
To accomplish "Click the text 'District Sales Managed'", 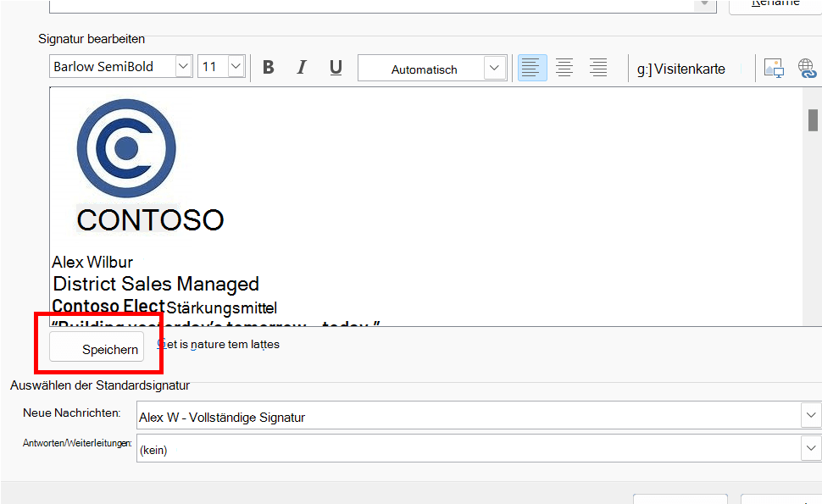I will [x=156, y=284].
